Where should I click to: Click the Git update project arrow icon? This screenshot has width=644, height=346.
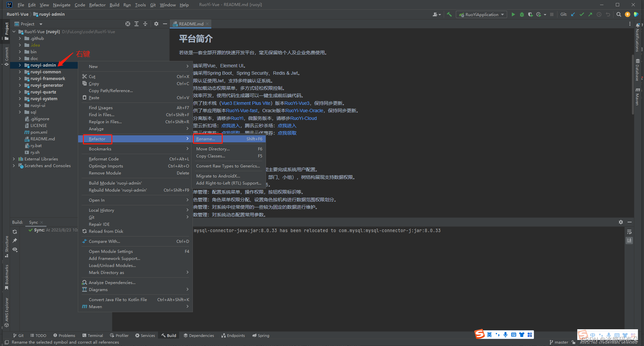click(x=573, y=14)
